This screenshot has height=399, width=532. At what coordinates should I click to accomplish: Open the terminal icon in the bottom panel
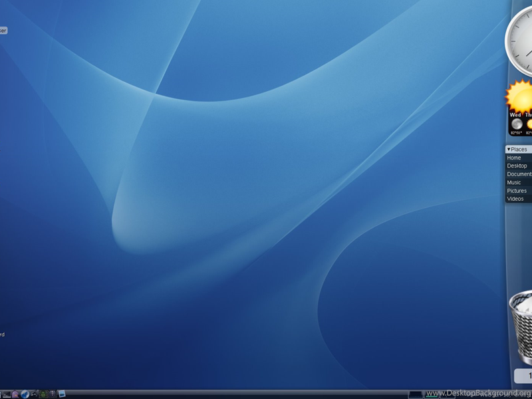pyautogui.click(x=7, y=394)
